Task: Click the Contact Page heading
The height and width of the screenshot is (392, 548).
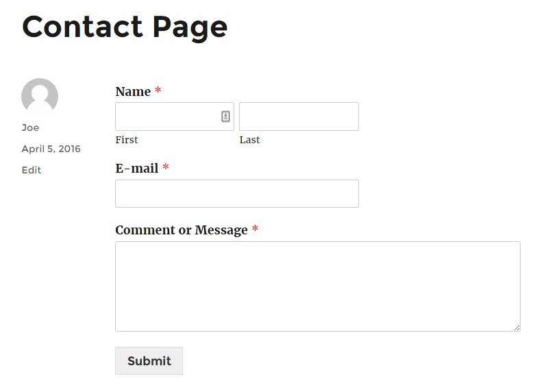Action: pyautogui.click(x=125, y=27)
